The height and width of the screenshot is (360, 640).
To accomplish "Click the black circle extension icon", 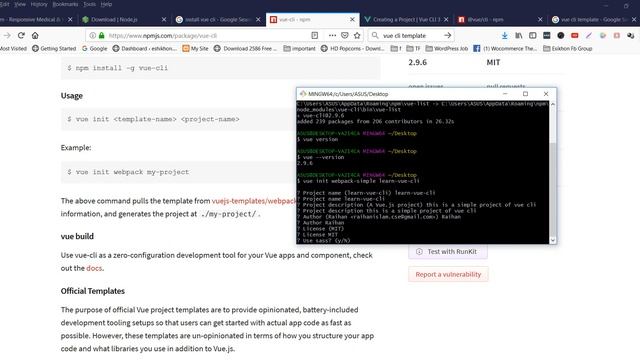I will [x=561, y=36].
